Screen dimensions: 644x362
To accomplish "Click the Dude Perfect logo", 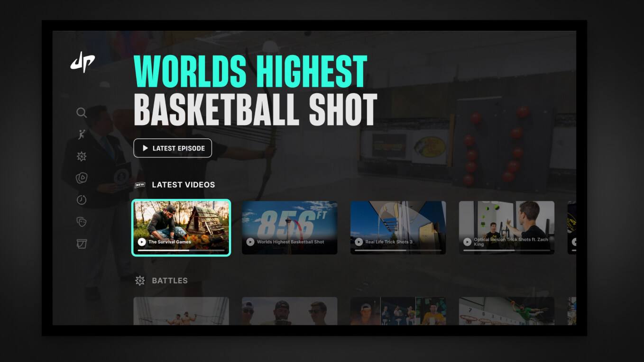I will click(83, 63).
